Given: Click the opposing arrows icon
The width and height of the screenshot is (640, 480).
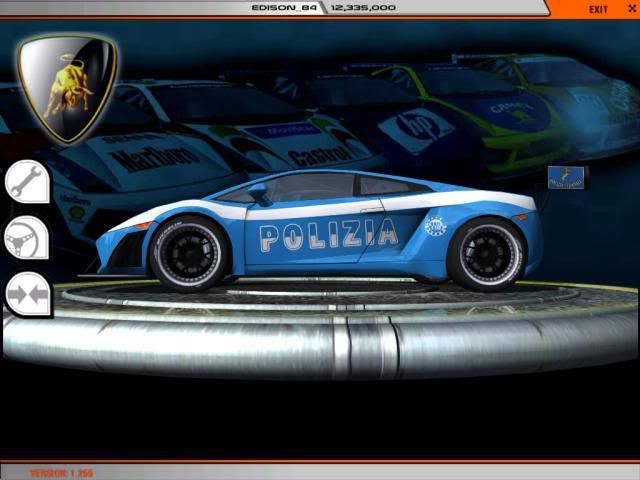Looking at the screenshot, I should [x=28, y=294].
